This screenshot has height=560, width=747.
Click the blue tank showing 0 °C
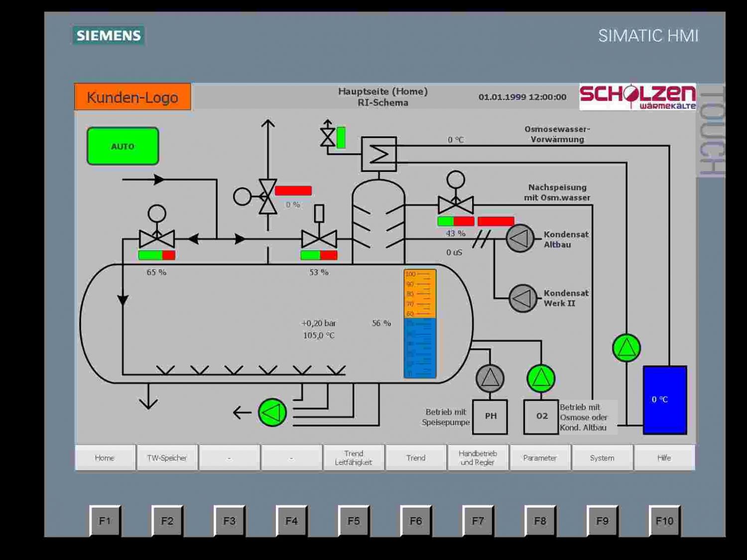[x=665, y=400]
